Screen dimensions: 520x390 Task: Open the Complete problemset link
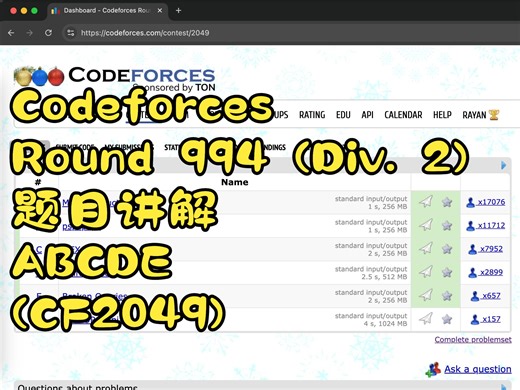coord(473,339)
